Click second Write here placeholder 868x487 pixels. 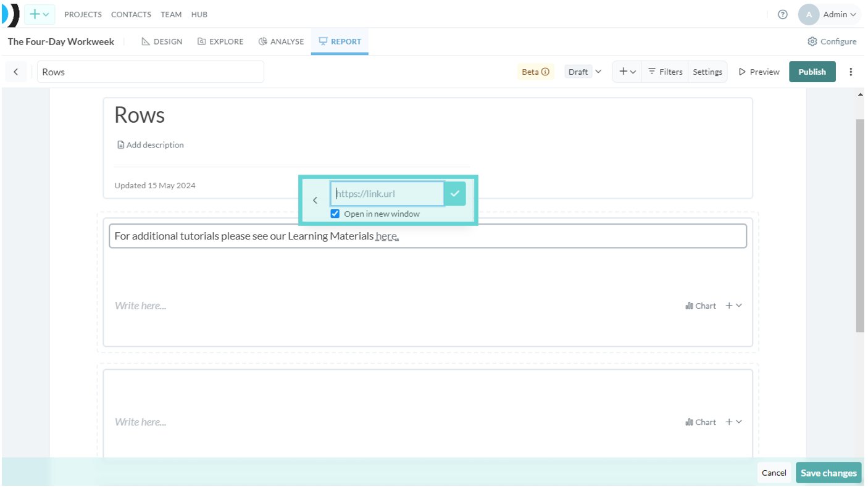pos(140,422)
